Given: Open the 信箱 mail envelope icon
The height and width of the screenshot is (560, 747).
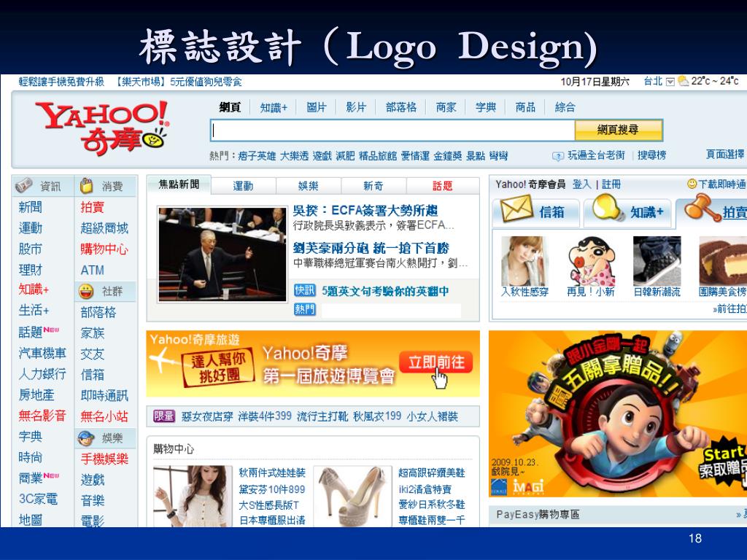Looking at the screenshot, I should coord(516,209).
